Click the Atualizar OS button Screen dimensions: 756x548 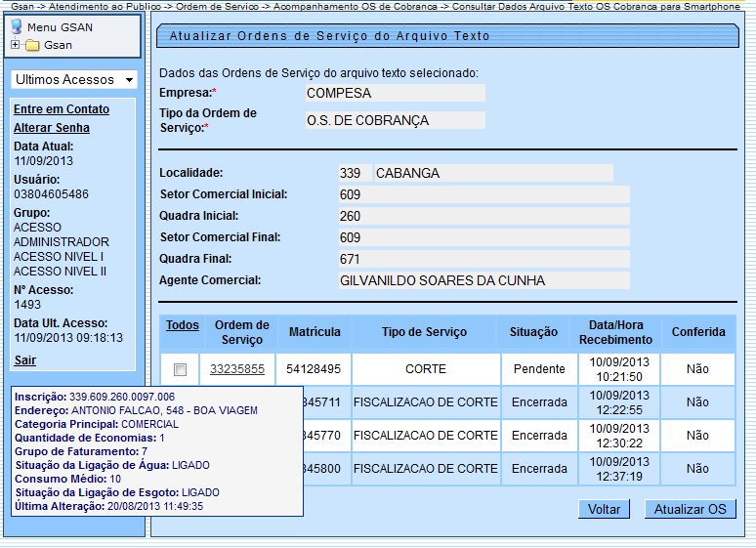(690, 509)
